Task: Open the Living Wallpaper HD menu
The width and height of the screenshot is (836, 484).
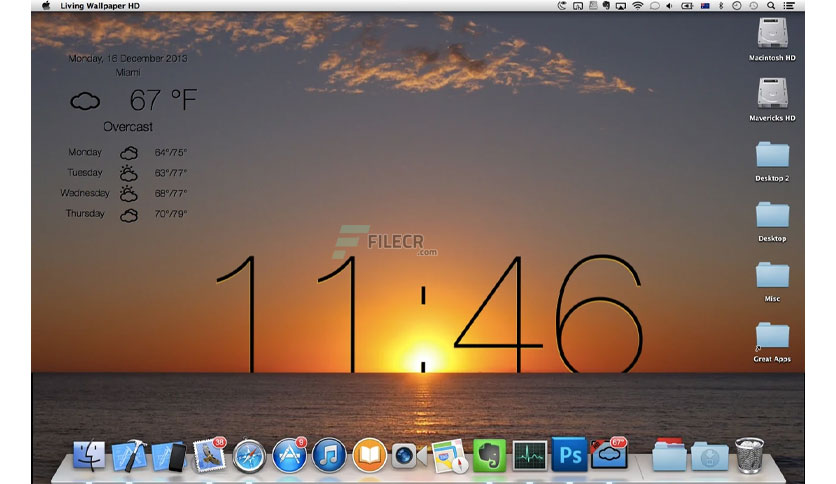Action: point(100,6)
